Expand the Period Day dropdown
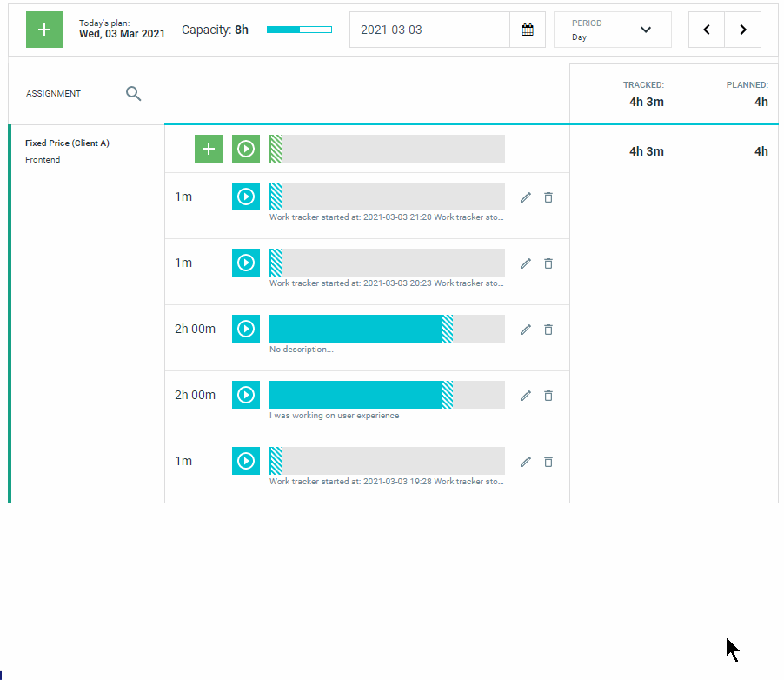Screen dimensions: 784x680 (x=612, y=30)
